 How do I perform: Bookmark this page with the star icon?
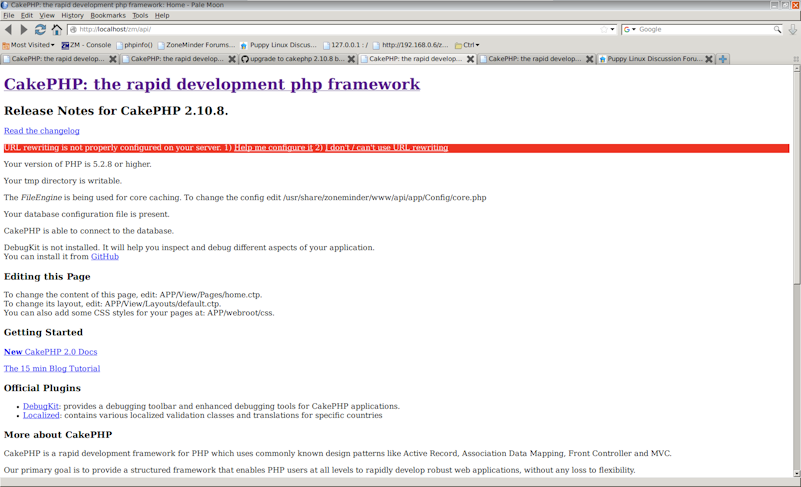pos(604,30)
